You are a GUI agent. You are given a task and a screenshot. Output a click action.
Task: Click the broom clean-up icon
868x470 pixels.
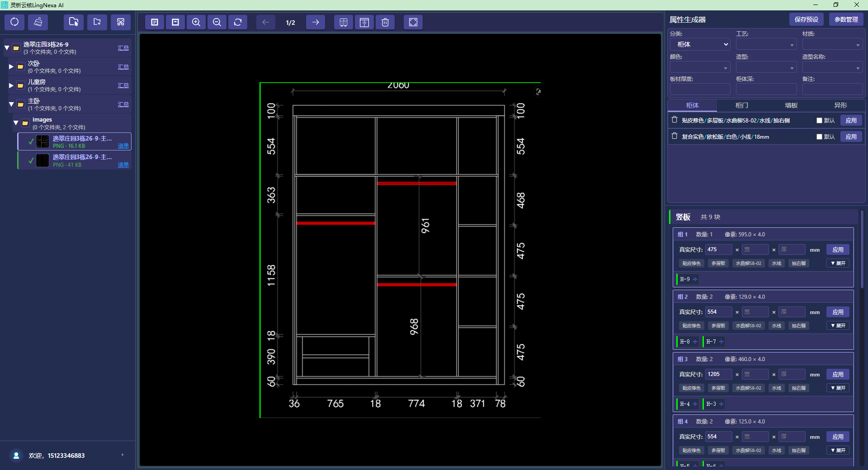pos(38,22)
